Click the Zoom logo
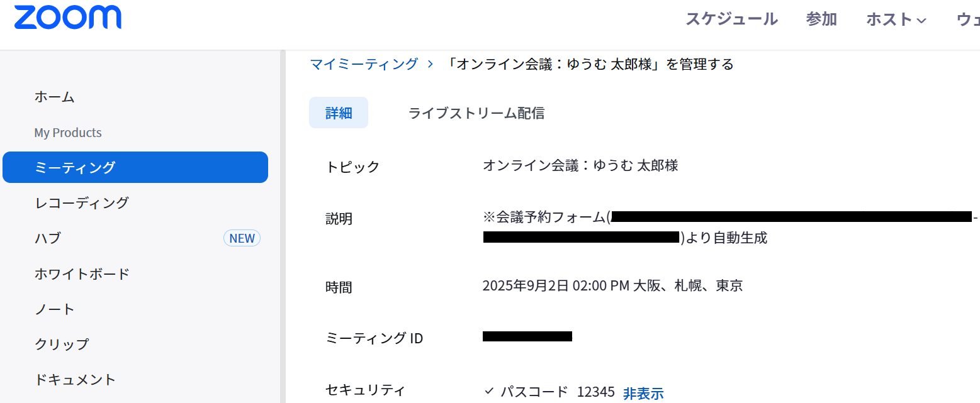Image resolution: width=980 pixels, height=403 pixels. 67,18
